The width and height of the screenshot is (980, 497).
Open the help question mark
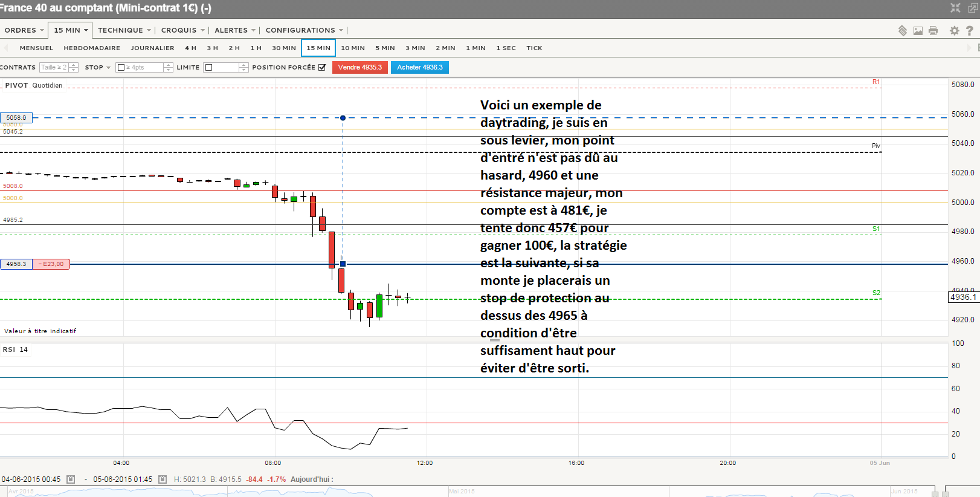(x=970, y=30)
